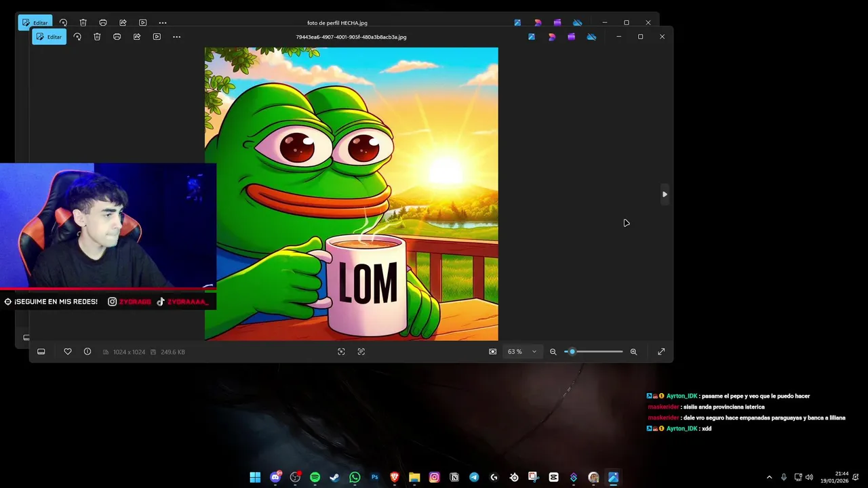This screenshot has height=488, width=868.
Task: Go to next image with right arrow
Action: pyautogui.click(x=665, y=195)
